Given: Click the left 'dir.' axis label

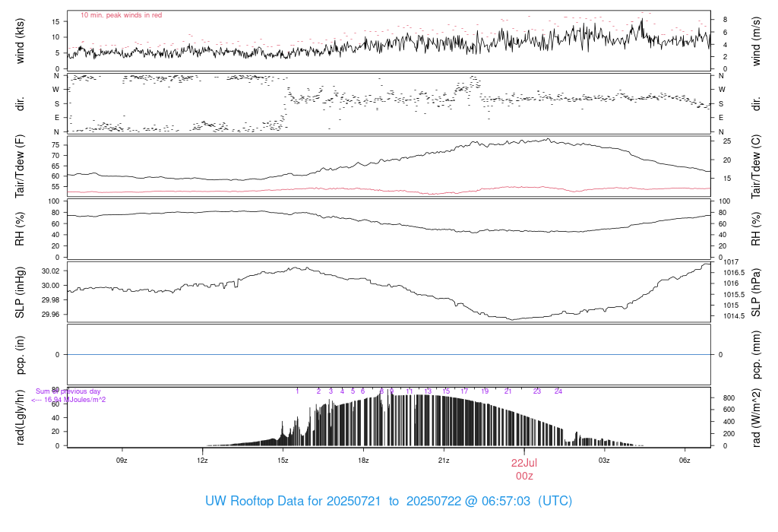Looking at the screenshot, I should [x=20, y=103].
